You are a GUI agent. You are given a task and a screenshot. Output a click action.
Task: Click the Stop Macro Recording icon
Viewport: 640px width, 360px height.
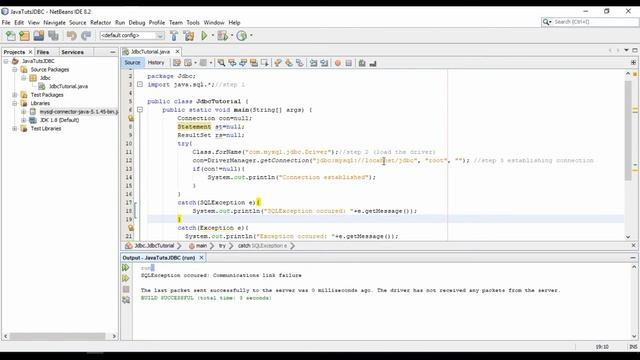[349, 63]
